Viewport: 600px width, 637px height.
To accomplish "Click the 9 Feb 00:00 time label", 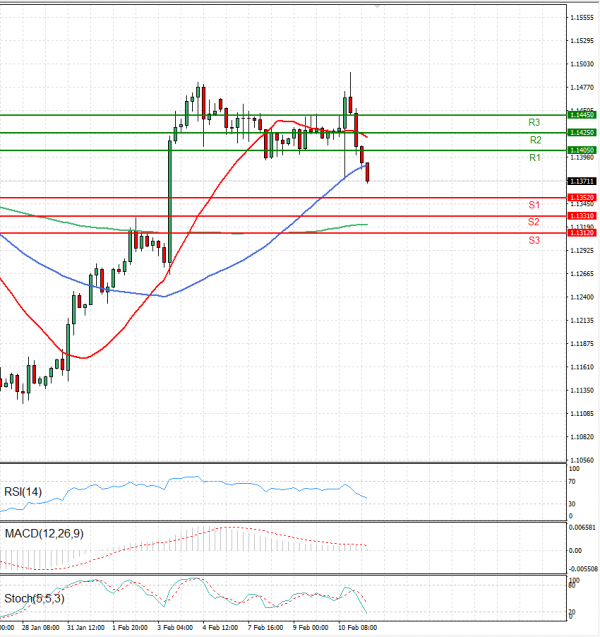I will click(x=310, y=628).
